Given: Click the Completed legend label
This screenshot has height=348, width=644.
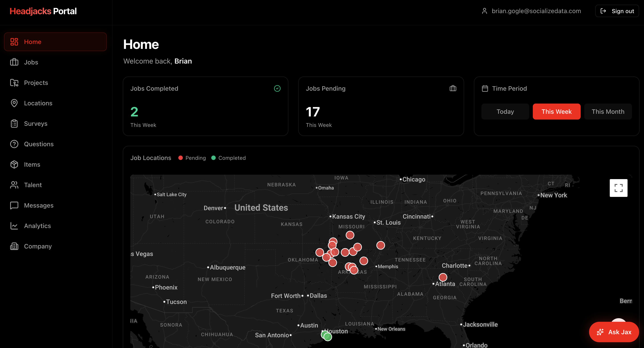Looking at the screenshot, I should 232,158.
